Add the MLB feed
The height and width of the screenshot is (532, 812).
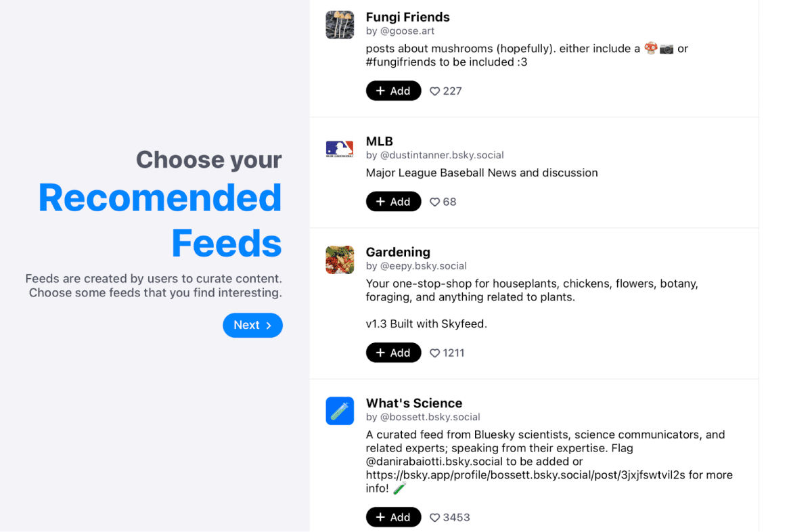(393, 202)
